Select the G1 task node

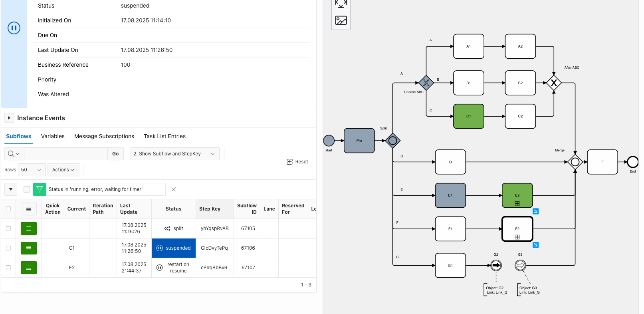[x=450, y=265]
